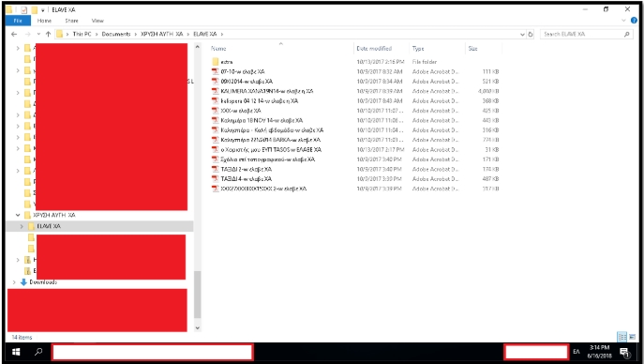The image size is (644, 364).
Task: Switch to the Large icons view in the status bar
Action: tap(632, 337)
